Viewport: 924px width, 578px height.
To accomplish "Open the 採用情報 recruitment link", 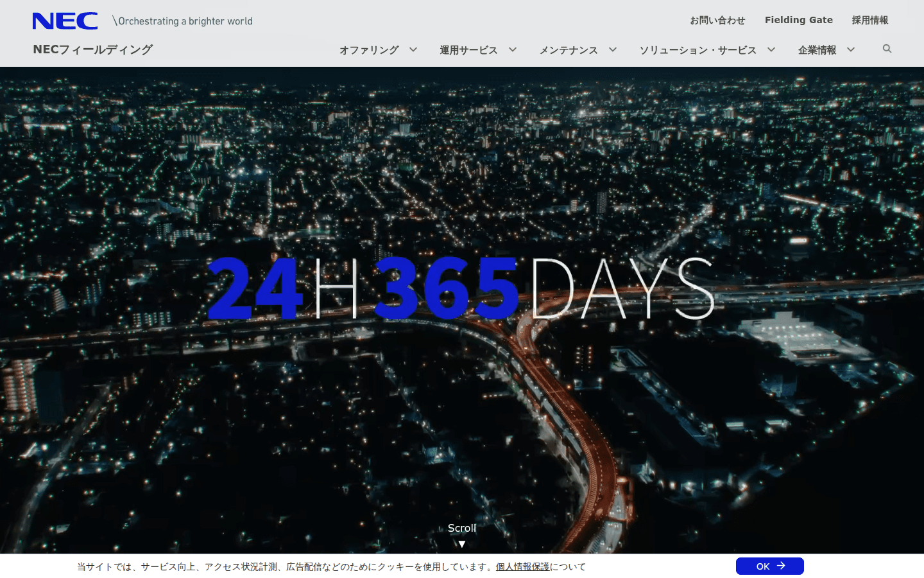I will [870, 21].
